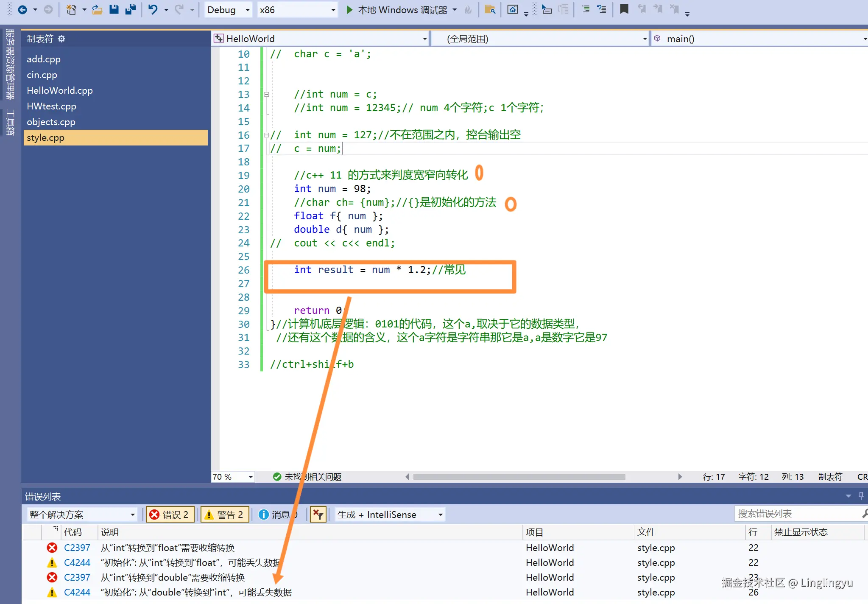Click the Save all files icon
The width and height of the screenshot is (868, 604).
coord(131,9)
